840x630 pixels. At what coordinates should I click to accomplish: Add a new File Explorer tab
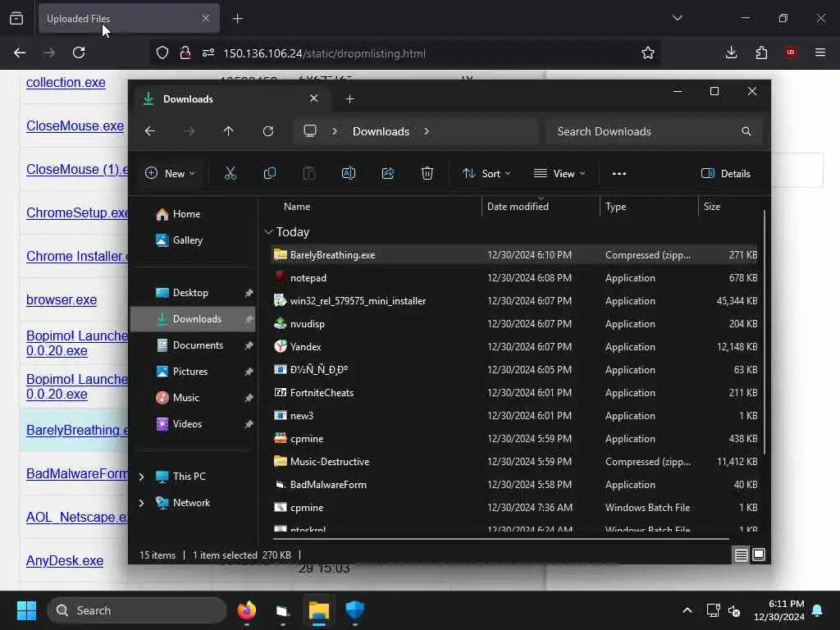tap(349, 99)
